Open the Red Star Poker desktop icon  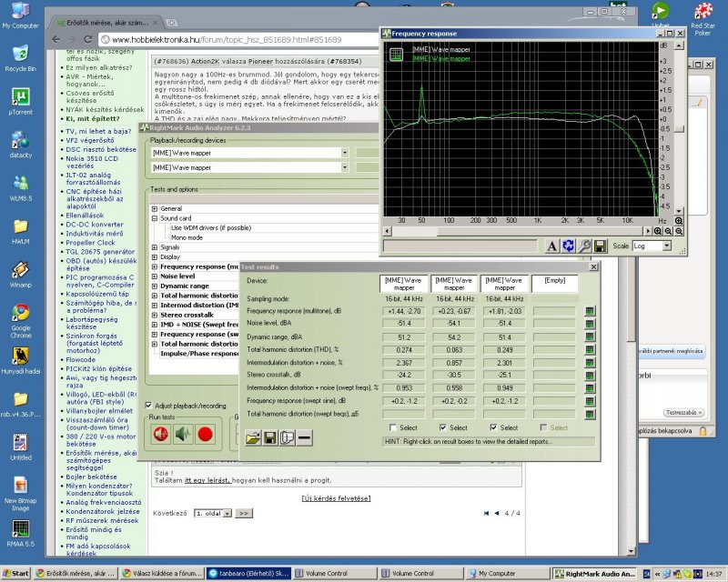coord(703,18)
